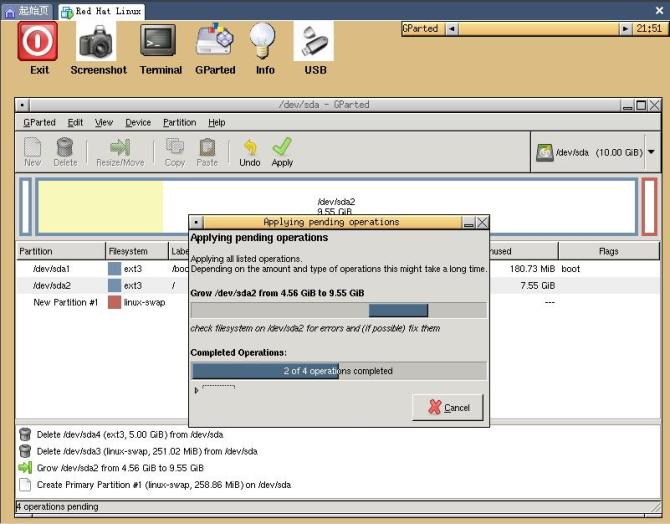Image resolution: width=670 pixels, height=524 pixels.
Task: Open the Screenshot camera tool
Action: pyautogui.click(x=96, y=41)
